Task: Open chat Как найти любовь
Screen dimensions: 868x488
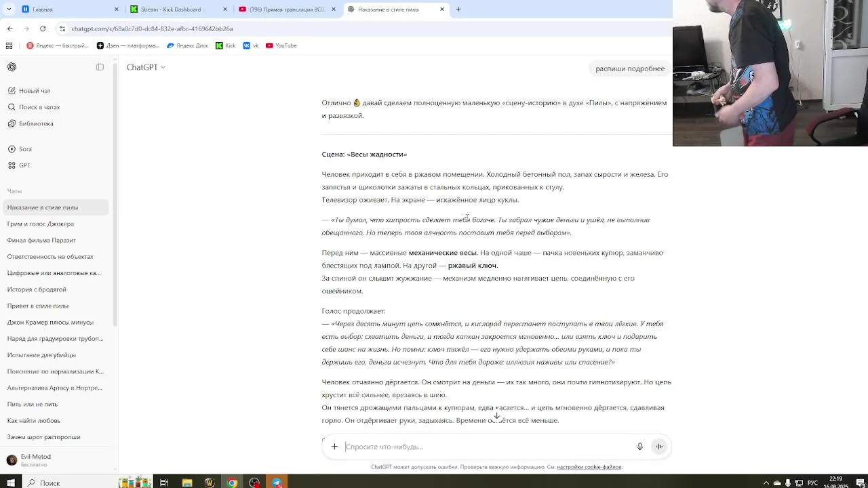Action: click(56, 421)
